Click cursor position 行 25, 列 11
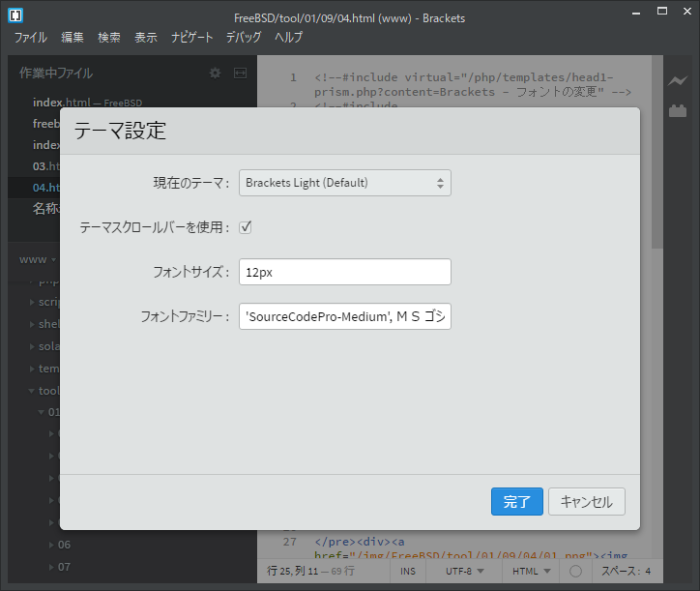The image size is (700, 591). (292, 571)
